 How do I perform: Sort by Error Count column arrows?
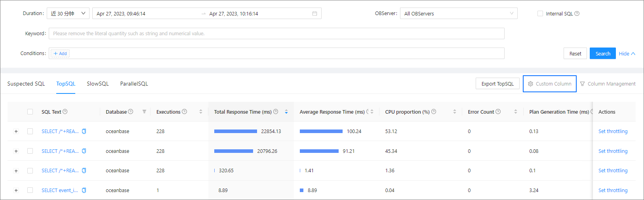[515, 112]
